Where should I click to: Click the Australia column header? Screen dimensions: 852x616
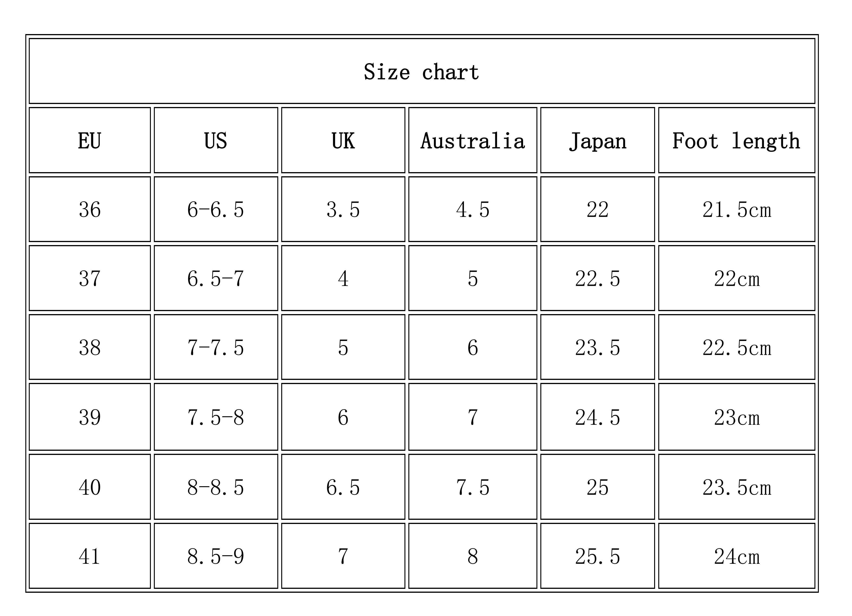[x=473, y=141]
